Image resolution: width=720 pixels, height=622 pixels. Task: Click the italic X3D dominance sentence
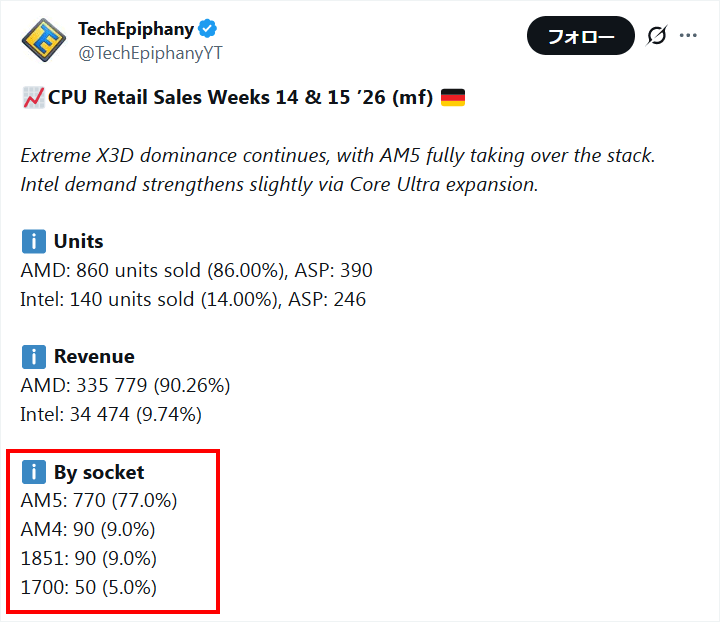(337, 156)
